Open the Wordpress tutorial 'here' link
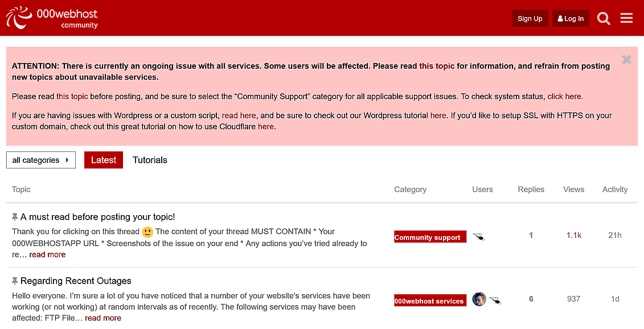The image size is (644, 329). pyautogui.click(x=438, y=116)
